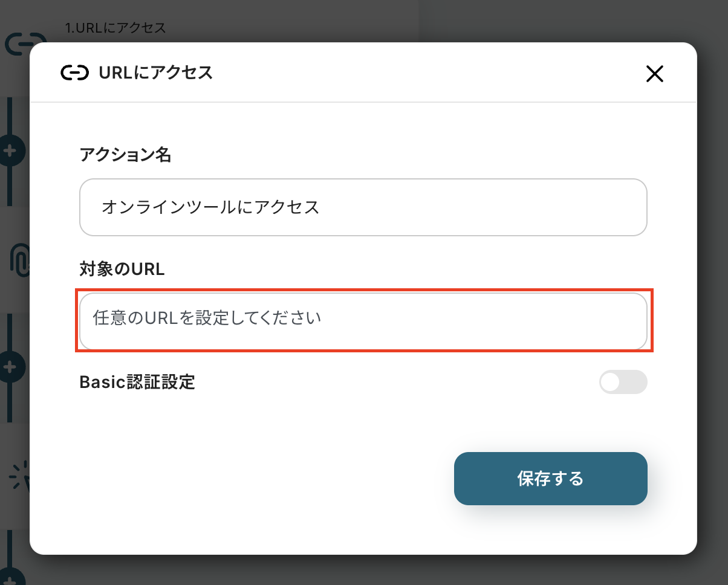Click the plus button below the paperclip step
The height and width of the screenshot is (585, 728).
10,366
